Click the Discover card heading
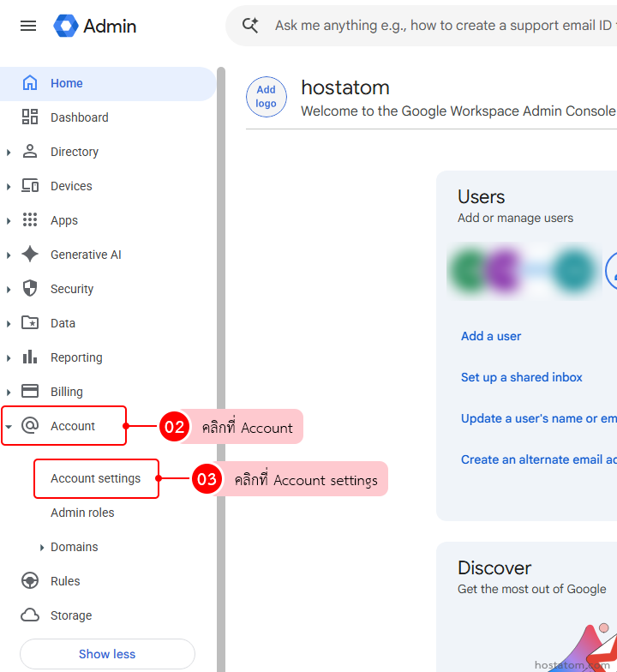This screenshot has height=672, width=617. [494, 567]
